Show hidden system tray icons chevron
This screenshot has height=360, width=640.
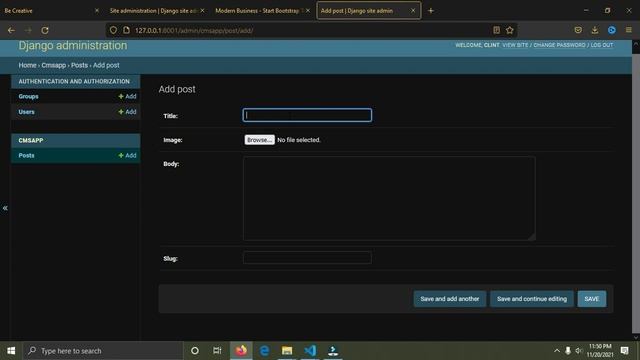(557, 351)
